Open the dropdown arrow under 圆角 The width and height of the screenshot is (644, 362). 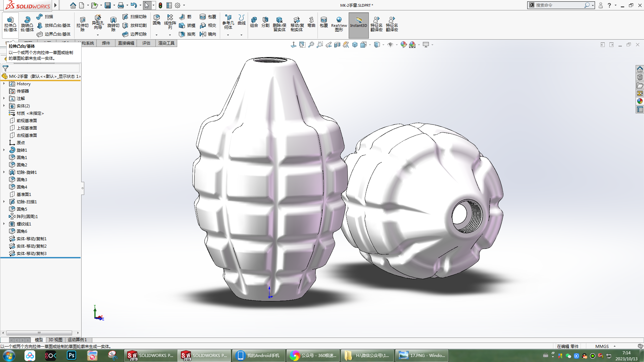(x=156, y=35)
